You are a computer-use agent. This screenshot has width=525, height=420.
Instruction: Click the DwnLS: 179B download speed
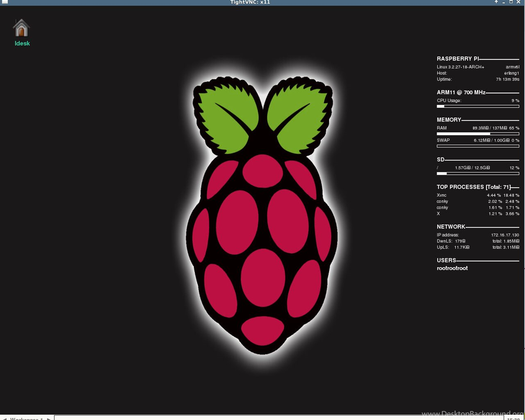[451, 241]
